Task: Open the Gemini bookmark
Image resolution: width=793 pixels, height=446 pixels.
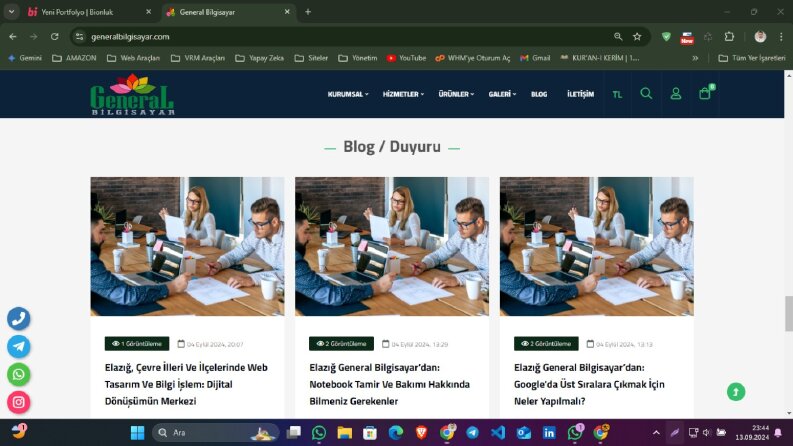Action: point(25,58)
